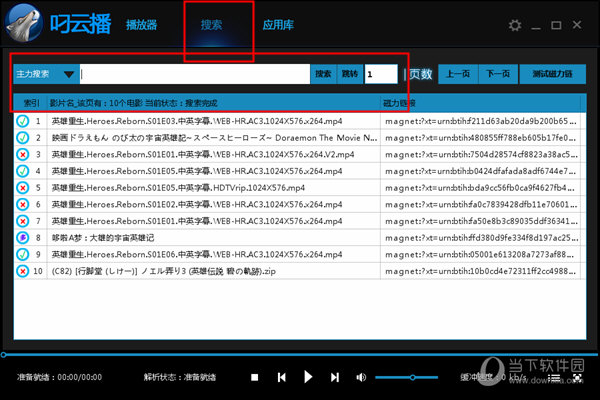Click the 跳转 button
Image resolution: width=600 pixels, height=400 pixels.
click(x=350, y=74)
